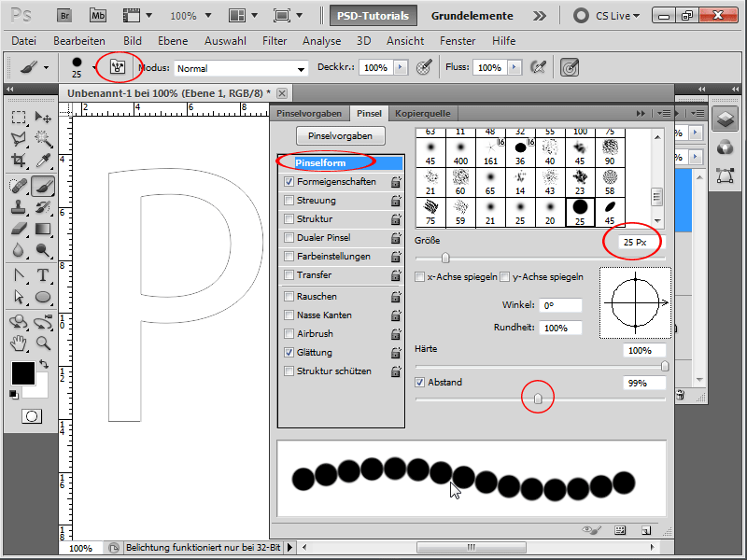Screen dimensions: 747x560
Task: Select the Polygonal Lasso tool
Action: 19,138
